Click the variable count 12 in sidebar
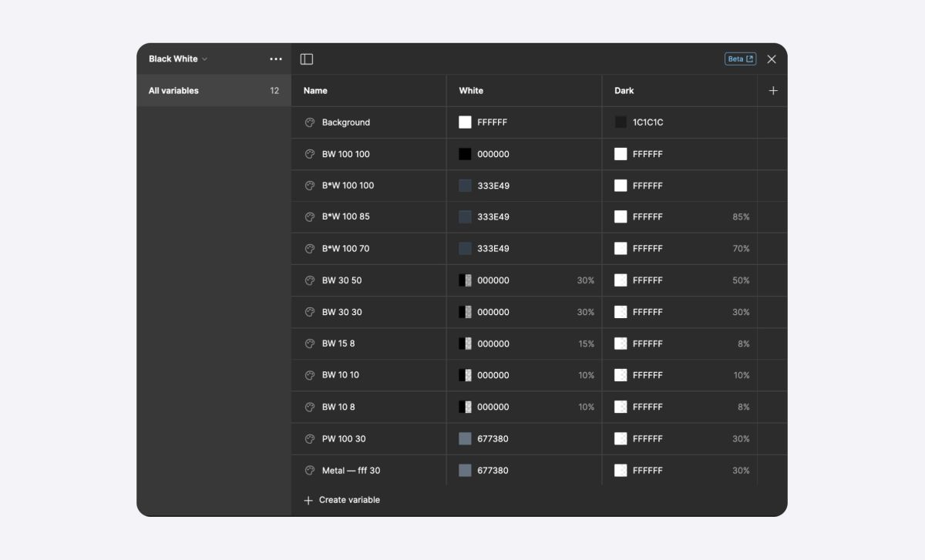The width and height of the screenshot is (925, 560). pyautogui.click(x=274, y=91)
